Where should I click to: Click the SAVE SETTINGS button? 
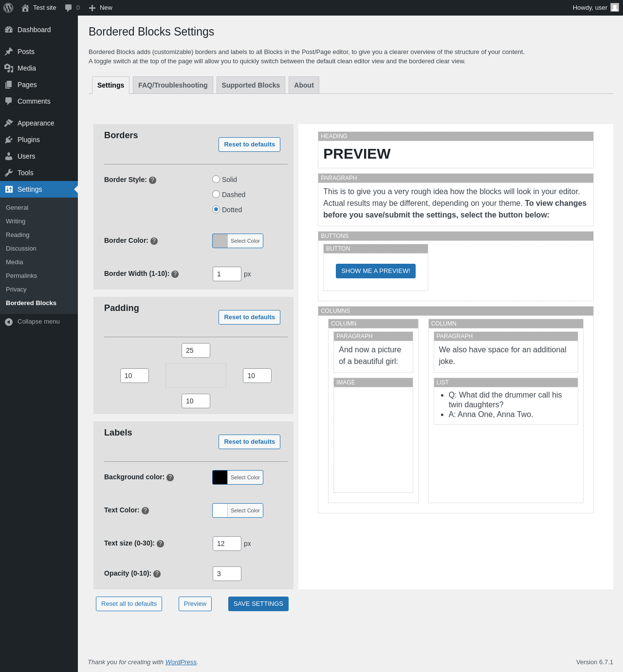258,604
